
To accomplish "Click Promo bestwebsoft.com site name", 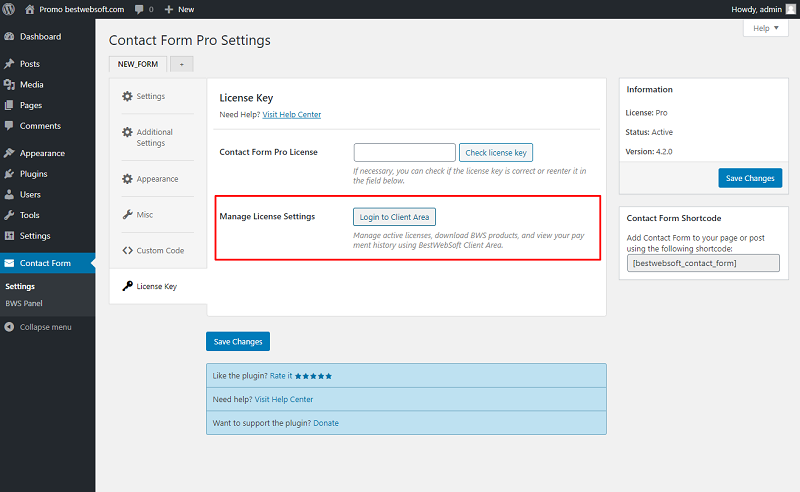I will point(82,9).
